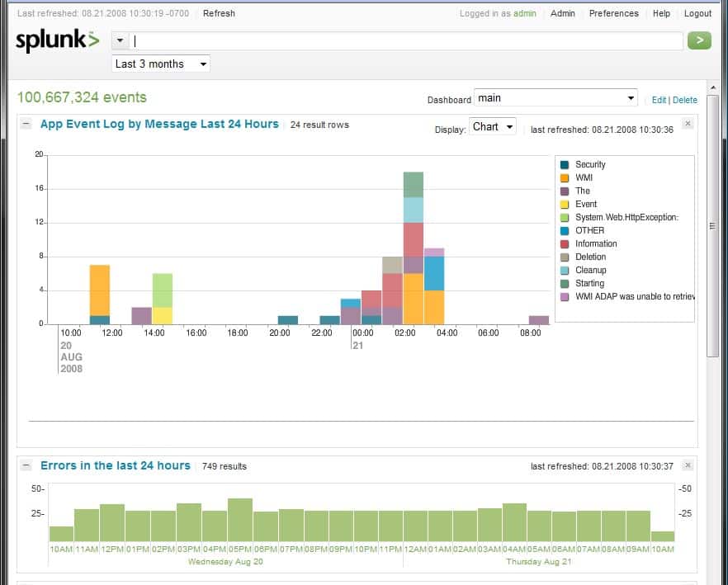
Task: Collapse the App Event Log by Message panel
Action: click(28, 124)
